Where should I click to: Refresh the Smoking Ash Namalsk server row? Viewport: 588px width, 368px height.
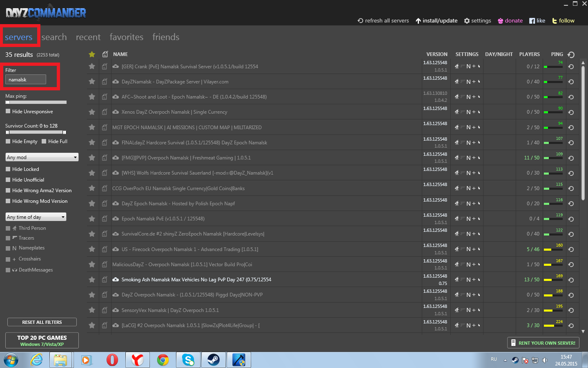pyautogui.click(x=571, y=280)
